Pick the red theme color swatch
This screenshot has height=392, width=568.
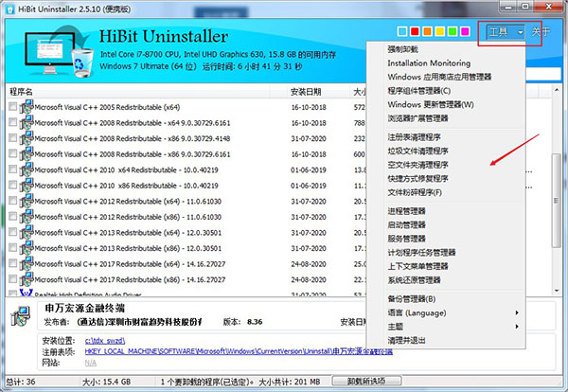click(415, 32)
